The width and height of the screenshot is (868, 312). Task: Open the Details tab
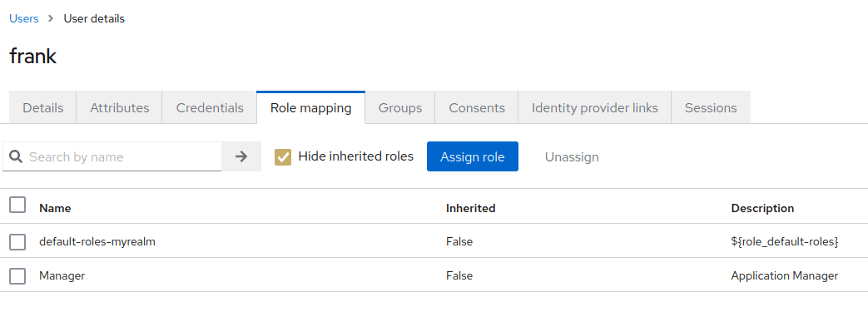42,108
